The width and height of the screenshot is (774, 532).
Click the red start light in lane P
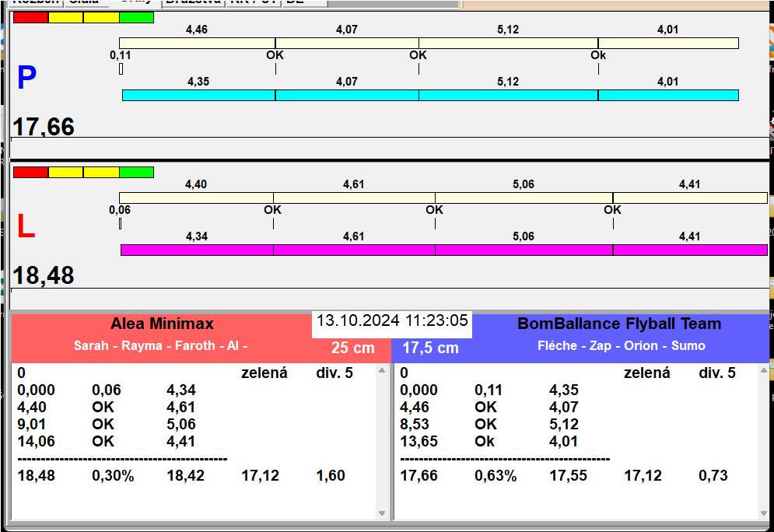tap(30, 17)
